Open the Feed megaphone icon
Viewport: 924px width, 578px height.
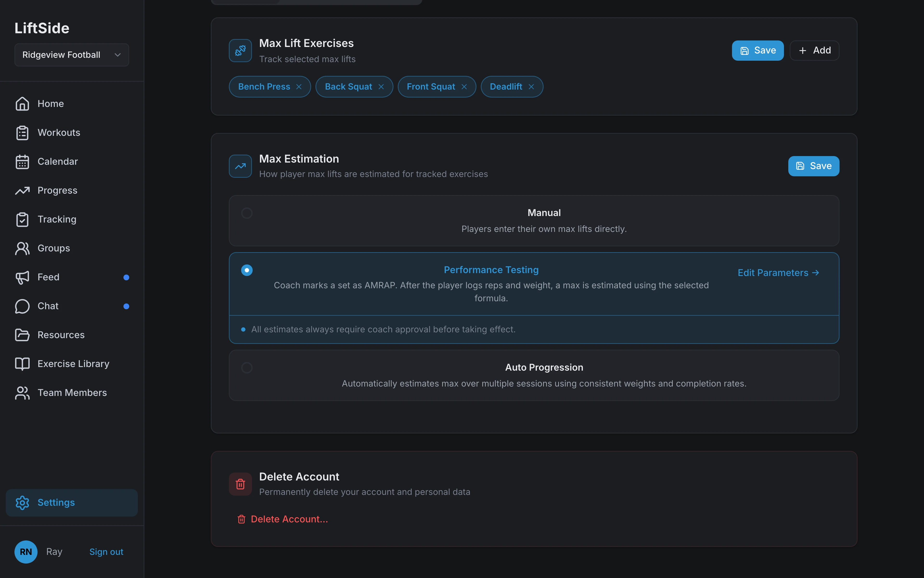pyautogui.click(x=22, y=277)
